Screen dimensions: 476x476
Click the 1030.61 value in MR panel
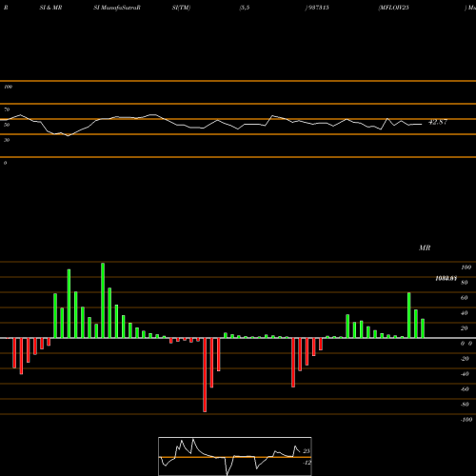click(x=446, y=278)
